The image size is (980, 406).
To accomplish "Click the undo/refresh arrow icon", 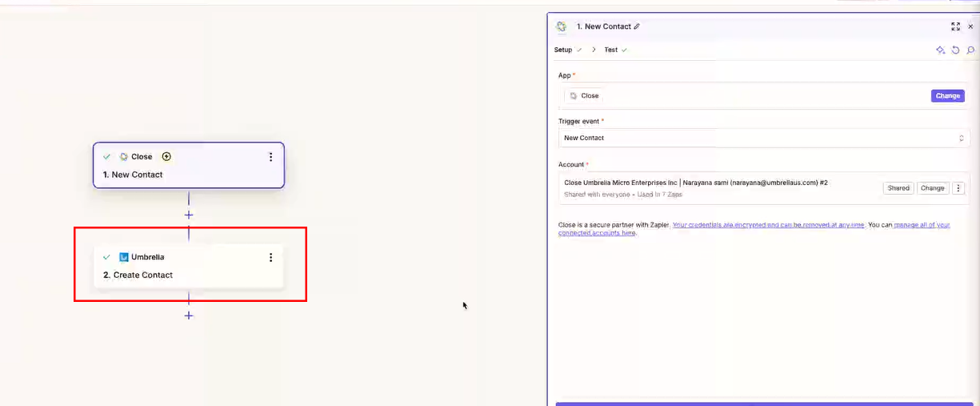I will tap(955, 50).
